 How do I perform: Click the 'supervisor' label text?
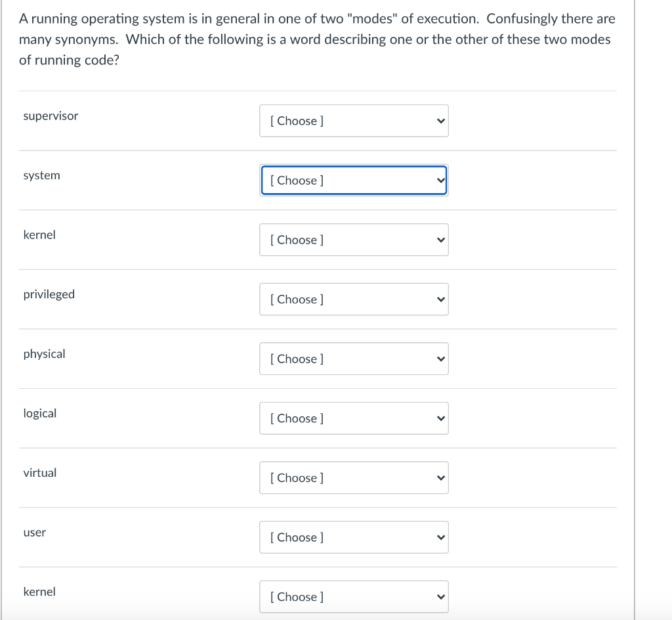click(51, 116)
